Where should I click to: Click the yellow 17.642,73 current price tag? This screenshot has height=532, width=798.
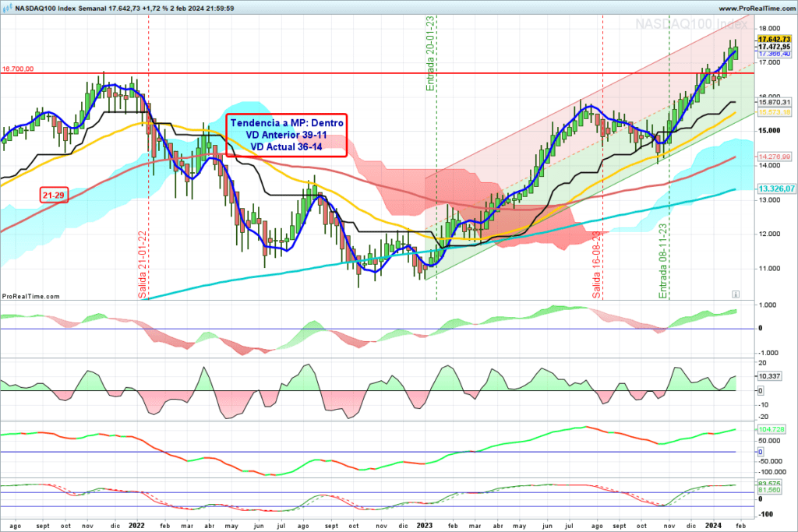774,39
